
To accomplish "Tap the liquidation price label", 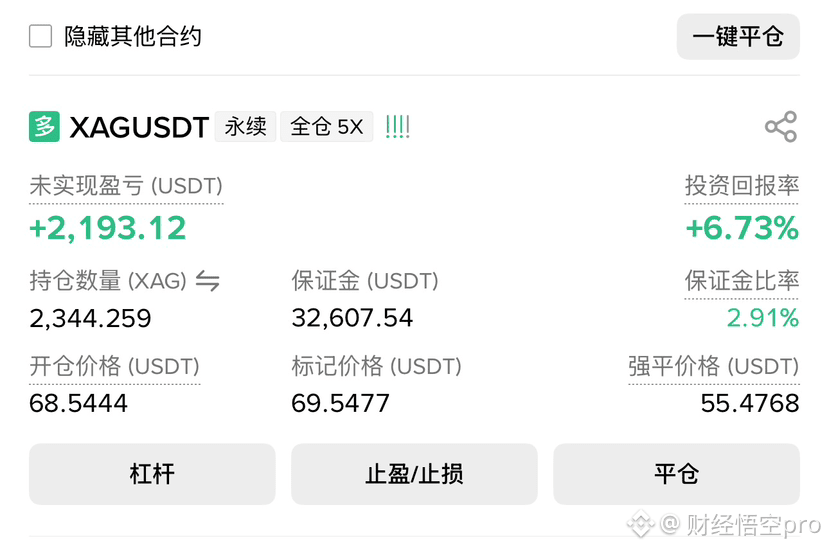I will click(713, 366).
